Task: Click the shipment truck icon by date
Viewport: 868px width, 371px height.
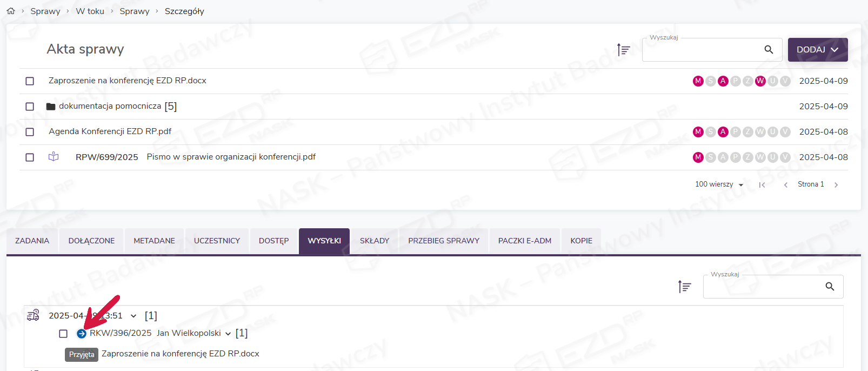Action: (34, 315)
